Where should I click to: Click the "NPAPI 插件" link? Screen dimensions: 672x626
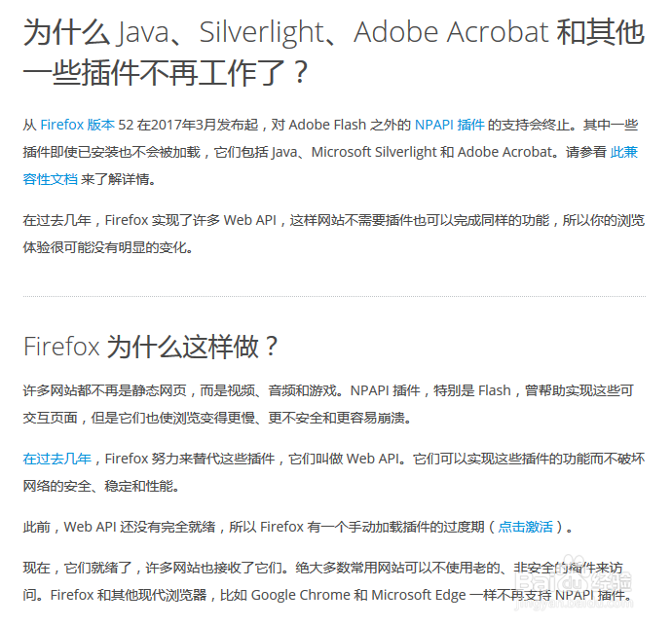point(449,125)
